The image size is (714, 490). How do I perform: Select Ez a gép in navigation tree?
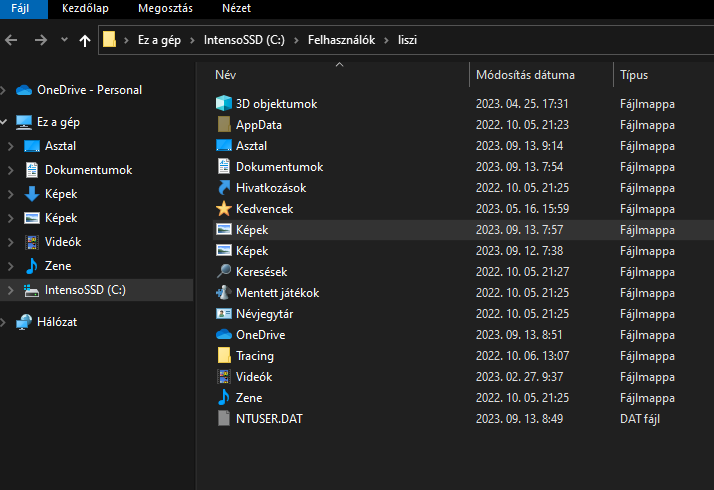tap(58, 122)
